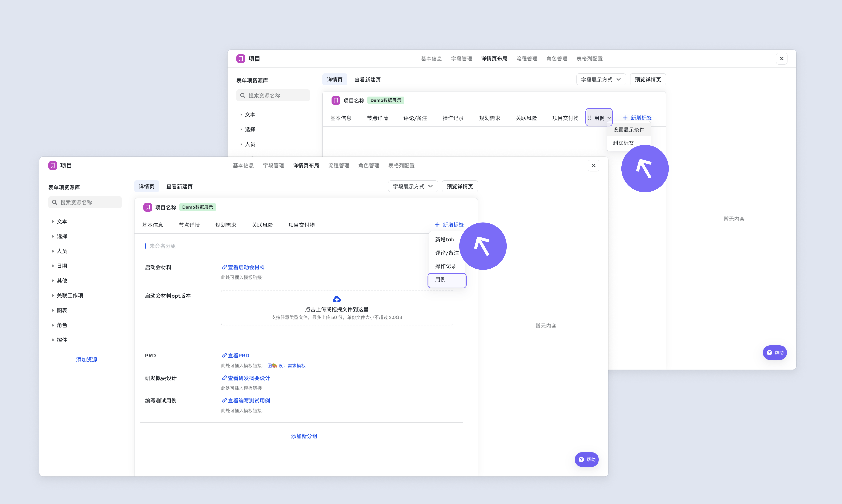This screenshot has width=842, height=504.
Task: Click the purple project icon in the back window header
Action: point(241,58)
